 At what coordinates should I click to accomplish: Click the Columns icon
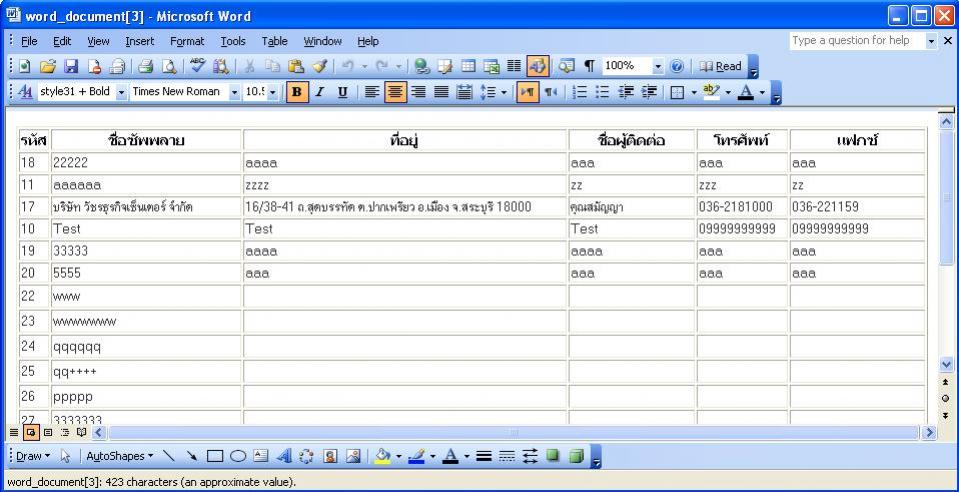514,66
